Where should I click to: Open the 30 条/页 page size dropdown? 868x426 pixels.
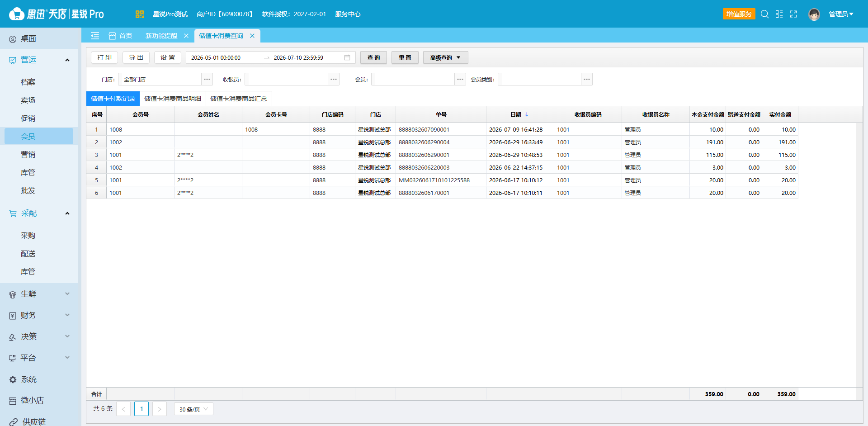pyautogui.click(x=193, y=409)
